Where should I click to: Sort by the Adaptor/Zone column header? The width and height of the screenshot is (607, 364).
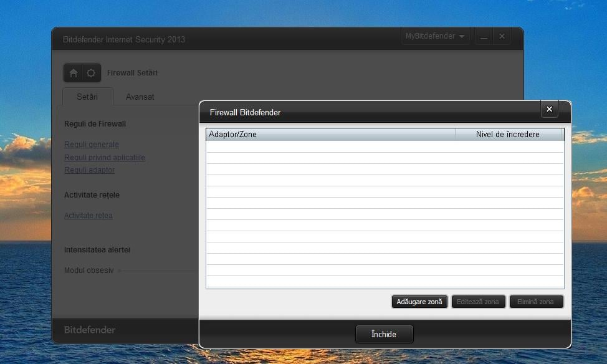(330, 135)
